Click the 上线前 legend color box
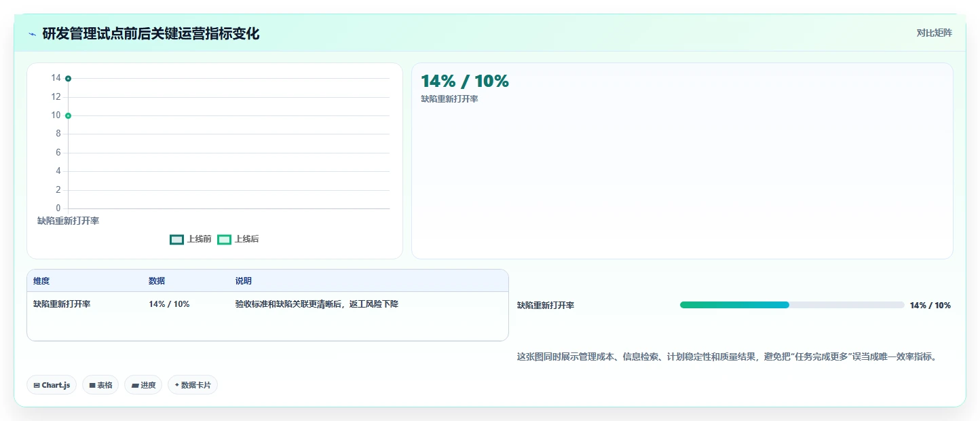Screen dimensions: 980x421 [x=177, y=239]
